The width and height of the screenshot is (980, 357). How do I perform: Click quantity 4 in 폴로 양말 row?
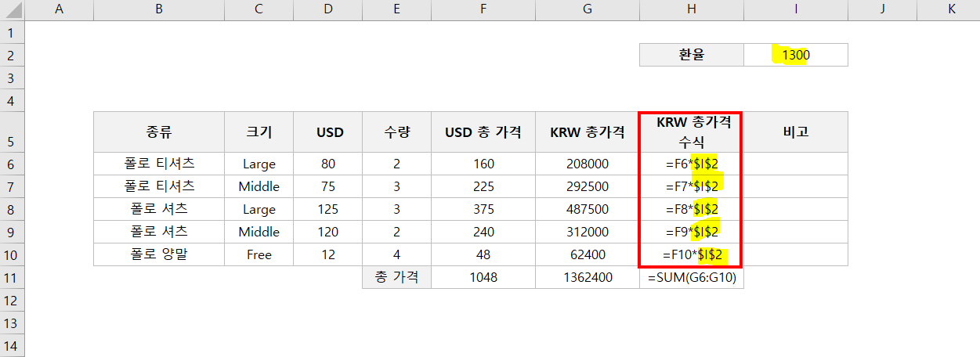[x=397, y=254]
